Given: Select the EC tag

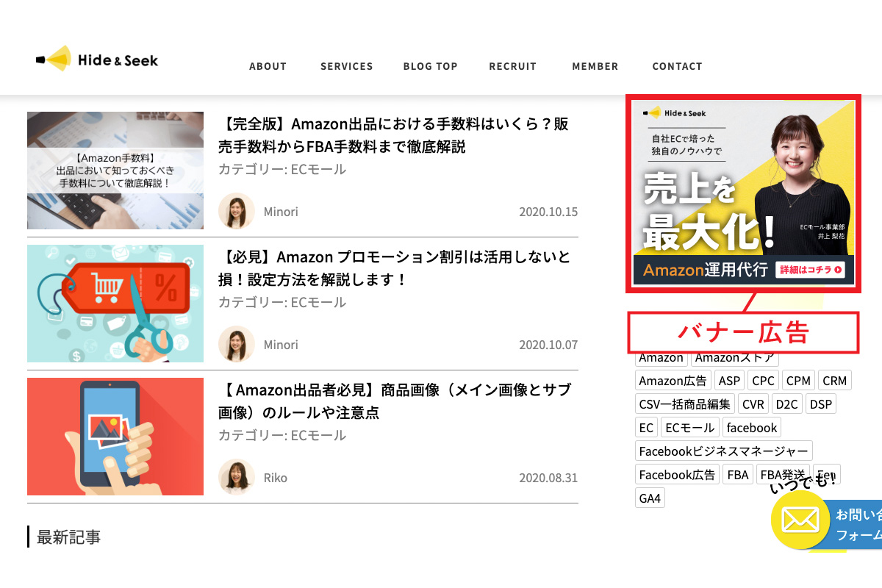Looking at the screenshot, I should (646, 428).
